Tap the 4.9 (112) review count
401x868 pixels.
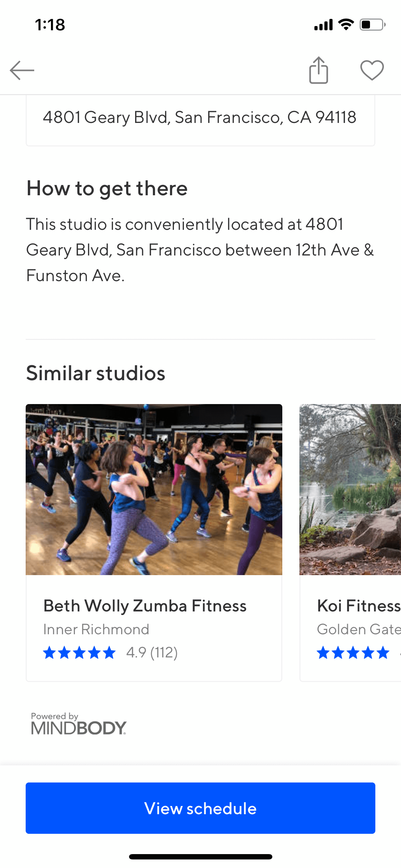point(152,653)
